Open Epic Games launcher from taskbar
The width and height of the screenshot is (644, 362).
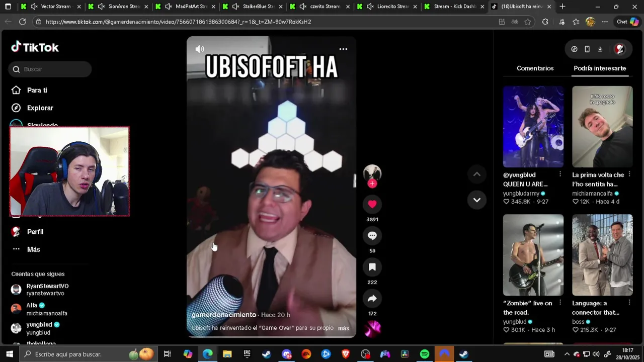tap(247, 354)
